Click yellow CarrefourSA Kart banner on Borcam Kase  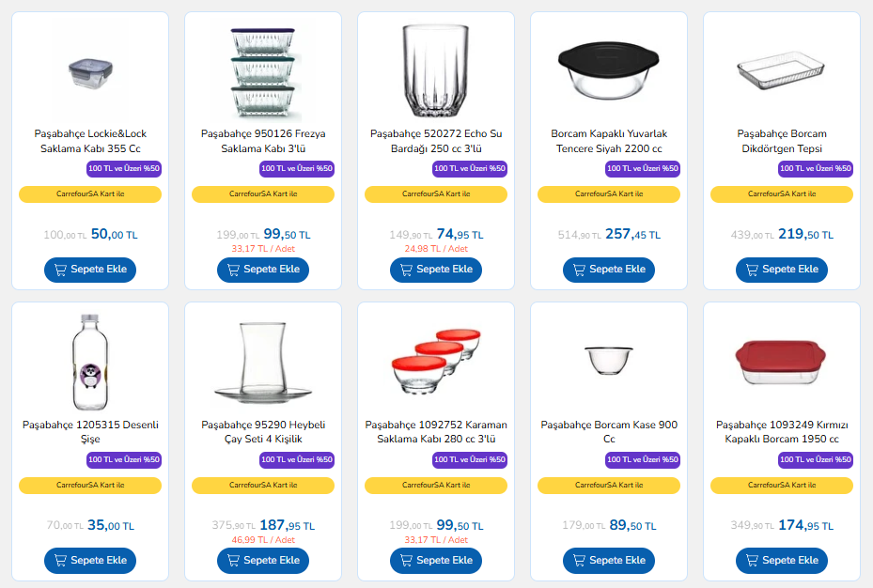pyautogui.click(x=609, y=486)
